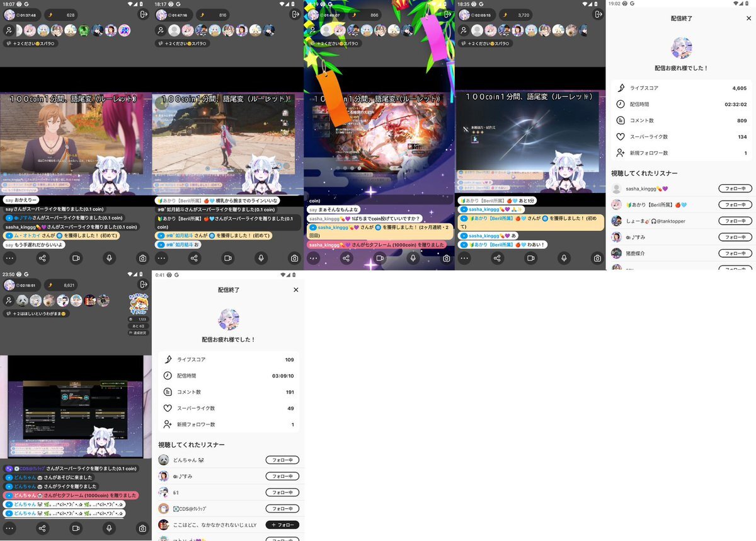Tap the snapshot camera icon in the 23:50 screen

tap(142, 528)
